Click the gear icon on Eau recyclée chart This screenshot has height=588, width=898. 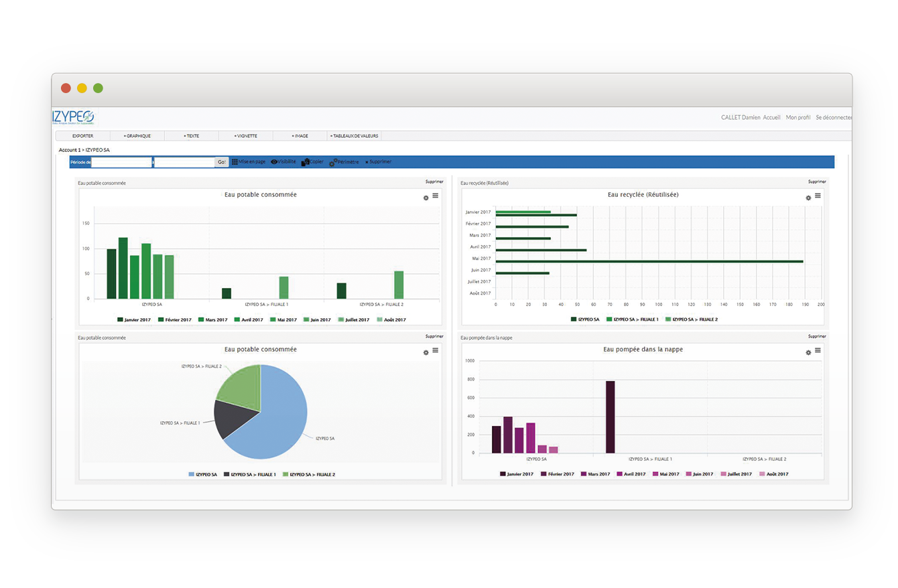(808, 198)
